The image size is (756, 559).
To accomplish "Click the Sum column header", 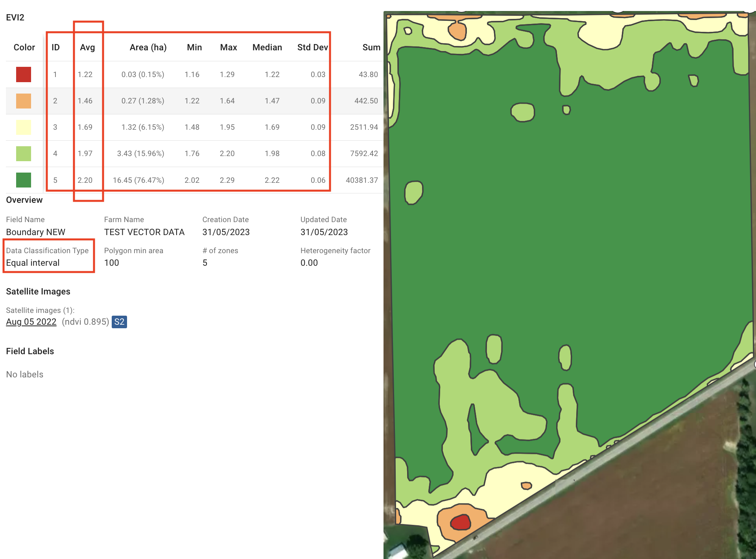I will (371, 48).
